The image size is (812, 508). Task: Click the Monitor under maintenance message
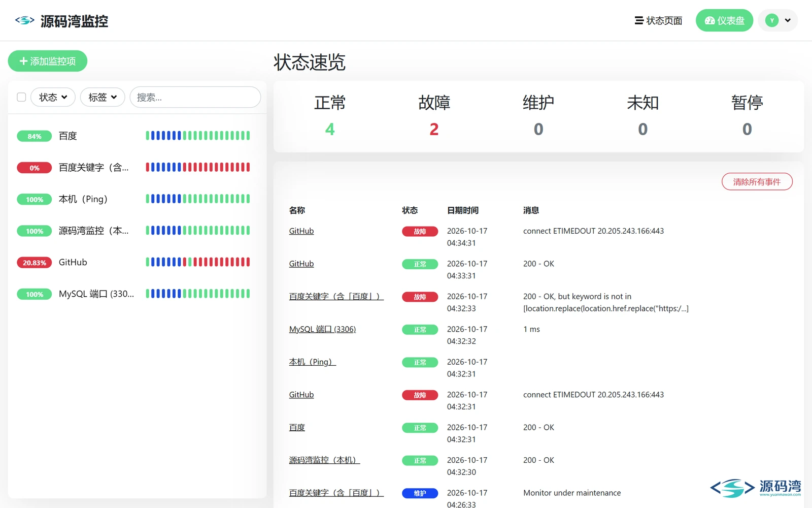[x=572, y=493]
